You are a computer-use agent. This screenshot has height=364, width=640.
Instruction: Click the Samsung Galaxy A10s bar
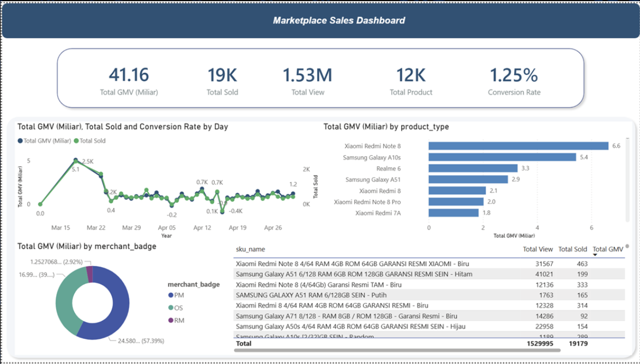[x=502, y=157]
